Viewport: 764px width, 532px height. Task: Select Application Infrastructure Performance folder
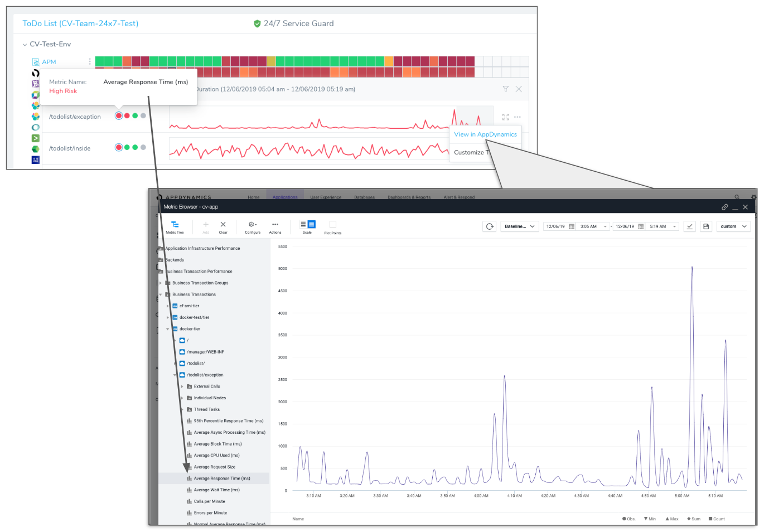tap(202, 248)
